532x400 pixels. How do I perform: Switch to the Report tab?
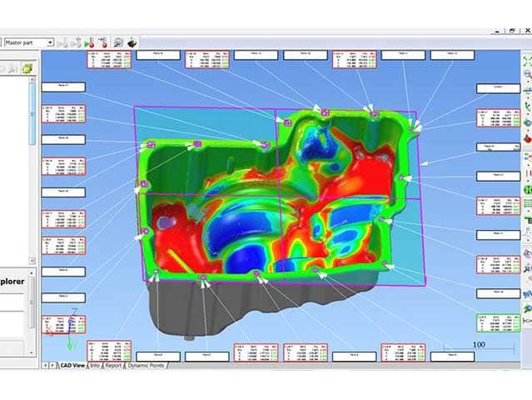point(113,365)
